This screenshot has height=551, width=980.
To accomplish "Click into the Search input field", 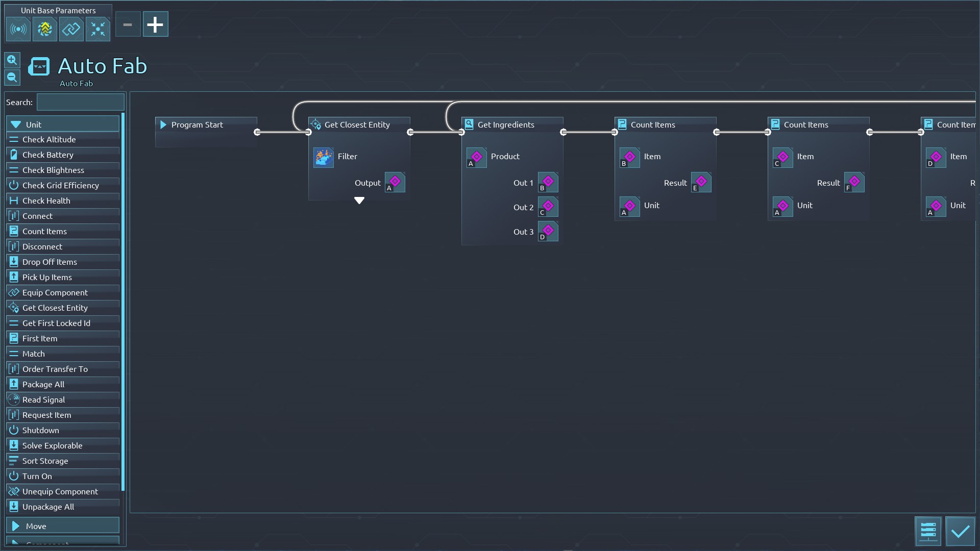I will point(81,102).
